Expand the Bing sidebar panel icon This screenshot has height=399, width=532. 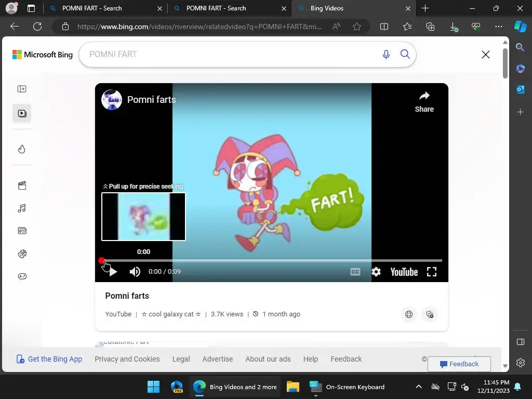click(x=22, y=89)
